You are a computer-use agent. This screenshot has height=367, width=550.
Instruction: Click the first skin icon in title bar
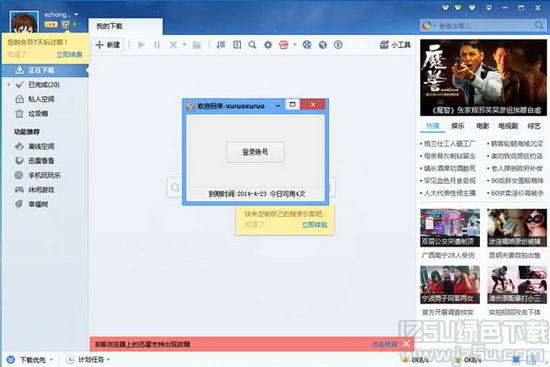445,7
